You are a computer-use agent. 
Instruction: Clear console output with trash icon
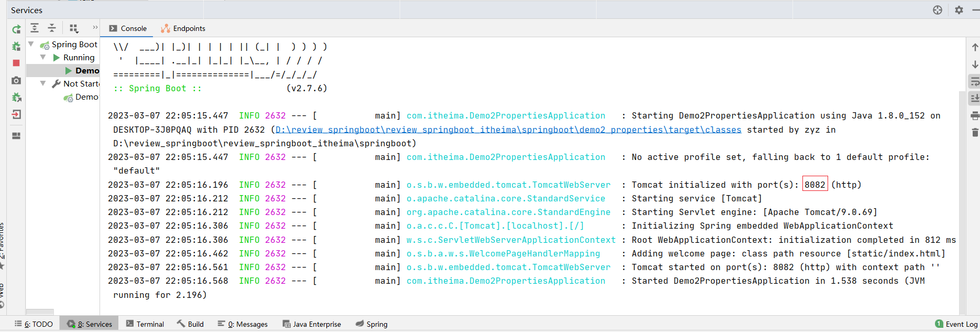click(974, 133)
